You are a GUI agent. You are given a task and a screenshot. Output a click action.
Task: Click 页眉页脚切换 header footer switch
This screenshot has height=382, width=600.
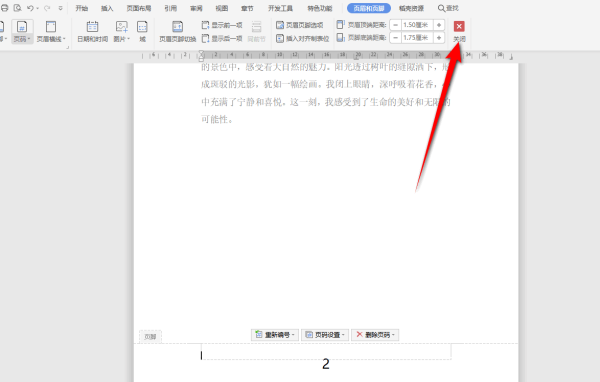coord(178,31)
